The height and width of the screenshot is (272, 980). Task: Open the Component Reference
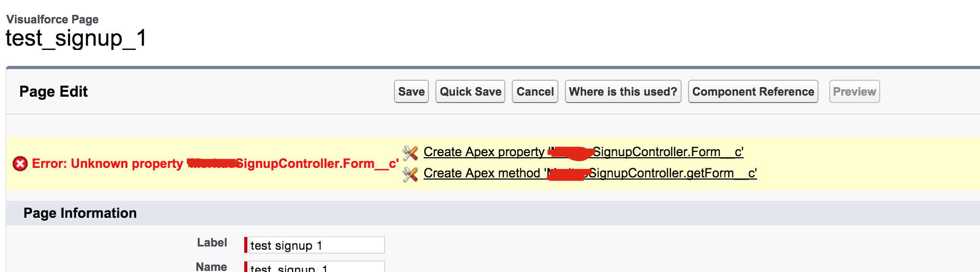point(753,92)
